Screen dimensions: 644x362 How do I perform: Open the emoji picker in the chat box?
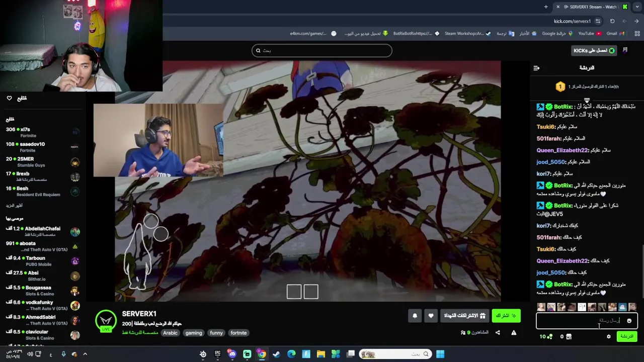point(629,321)
